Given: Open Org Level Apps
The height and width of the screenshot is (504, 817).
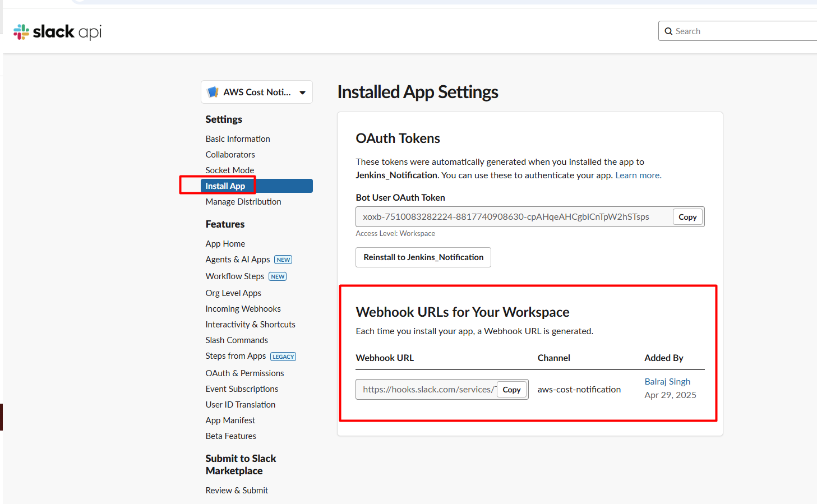Looking at the screenshot, I should point(233,293).
